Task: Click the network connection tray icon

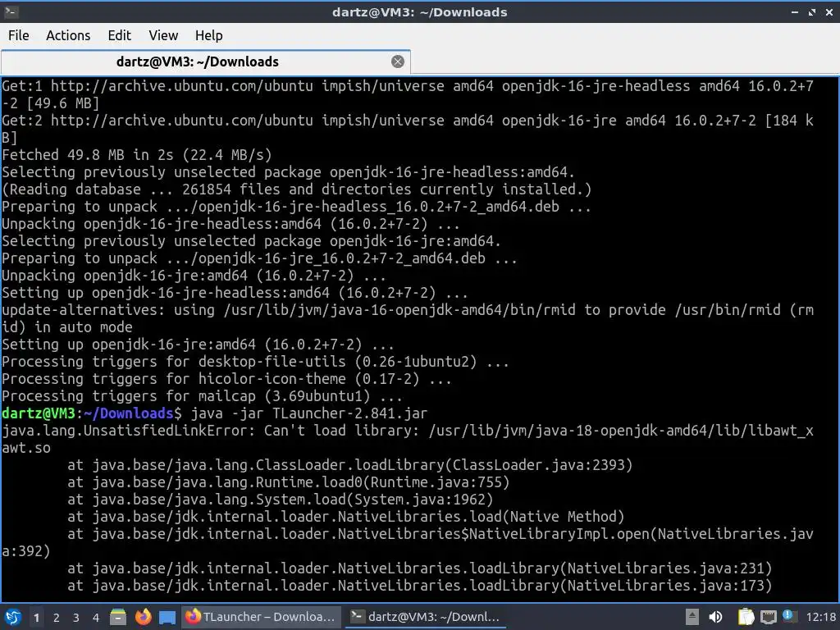Action: click(768, 617)
